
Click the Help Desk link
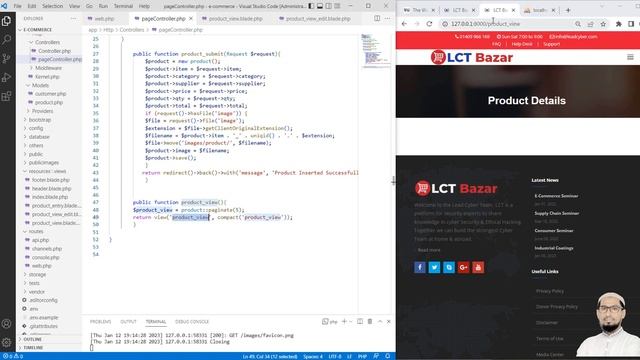[x=522, y=44]
